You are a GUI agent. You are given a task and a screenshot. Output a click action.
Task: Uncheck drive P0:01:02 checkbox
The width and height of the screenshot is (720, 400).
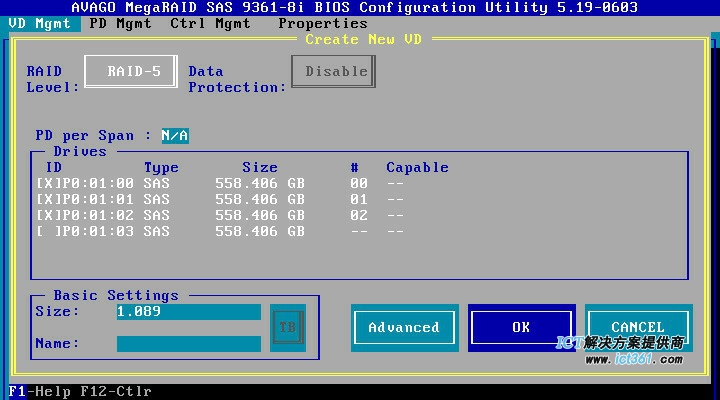click(x=48, y=215)
